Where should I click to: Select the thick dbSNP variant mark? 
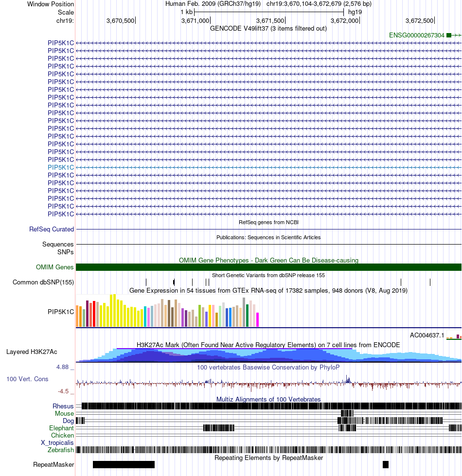point(174,282)
